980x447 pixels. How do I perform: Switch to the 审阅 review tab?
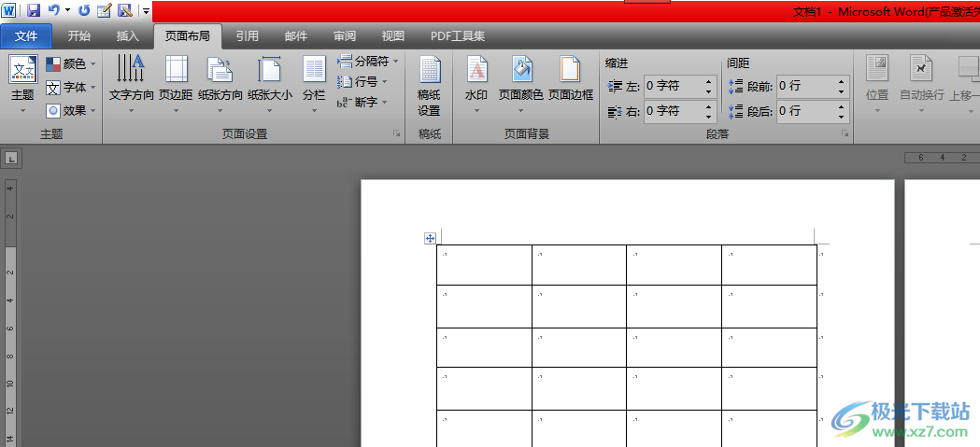click(345, 36)
